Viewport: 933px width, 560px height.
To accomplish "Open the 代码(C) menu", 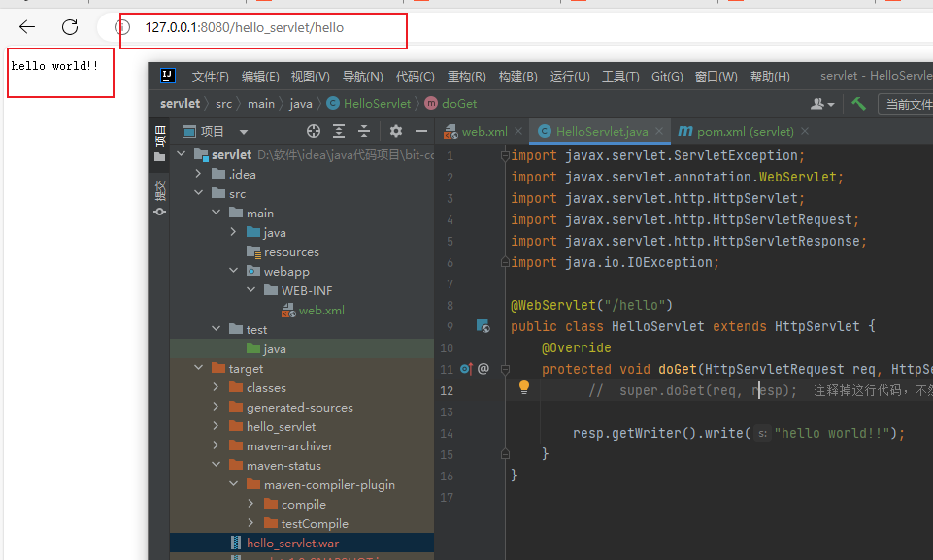I will [x=415, y=77].
